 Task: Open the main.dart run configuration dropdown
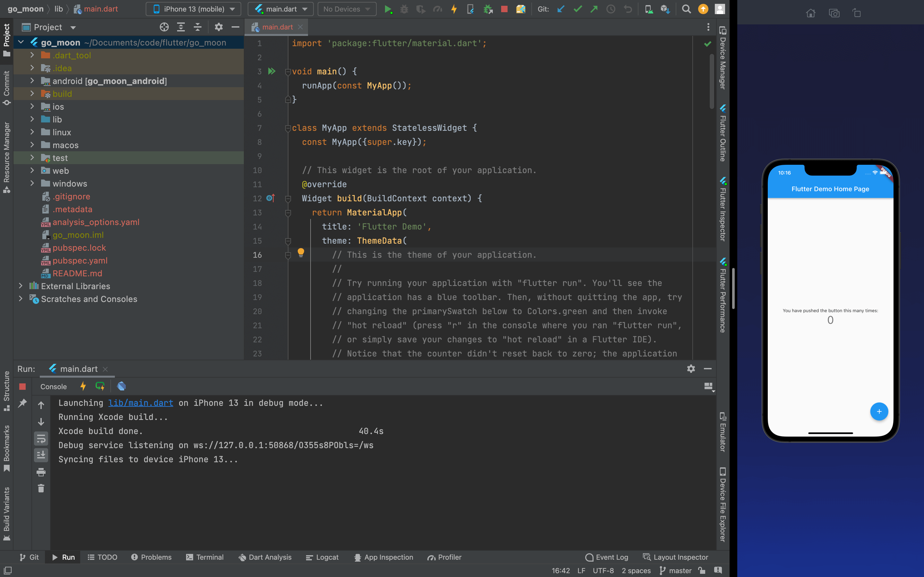coord(281,9)
